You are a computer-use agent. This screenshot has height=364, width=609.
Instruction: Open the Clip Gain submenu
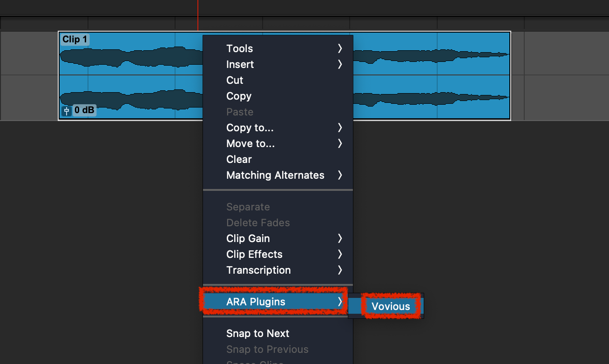248,238
